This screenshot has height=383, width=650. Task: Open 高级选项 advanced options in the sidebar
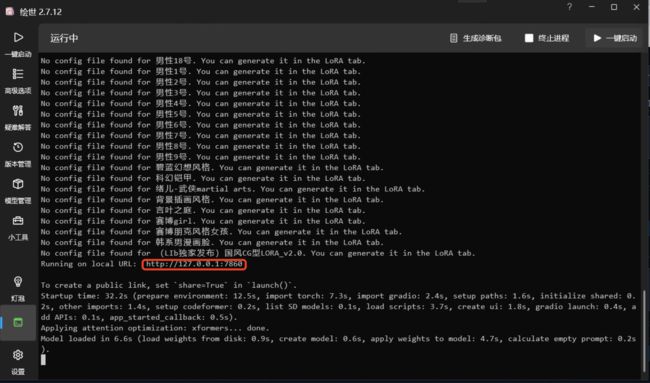(18, 81)
